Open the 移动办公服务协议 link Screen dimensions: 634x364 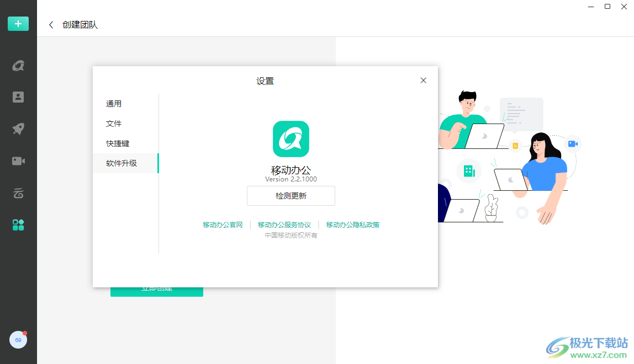(x=284, y=225)
